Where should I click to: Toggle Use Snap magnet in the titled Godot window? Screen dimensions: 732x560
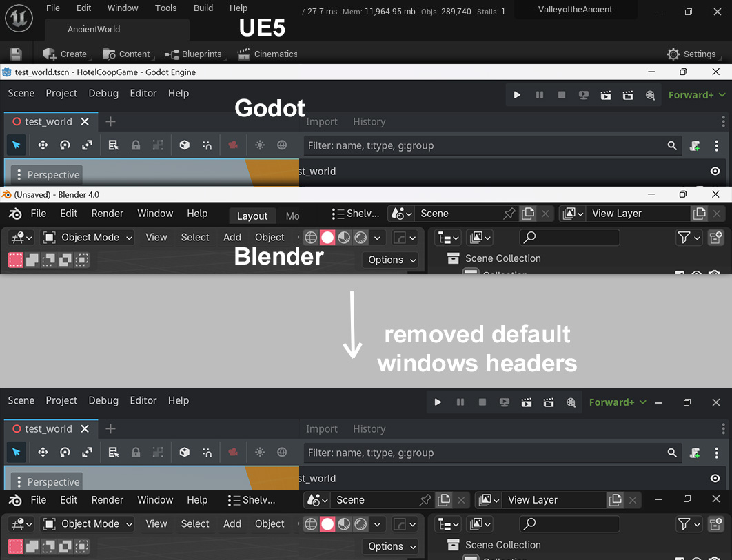207,145
